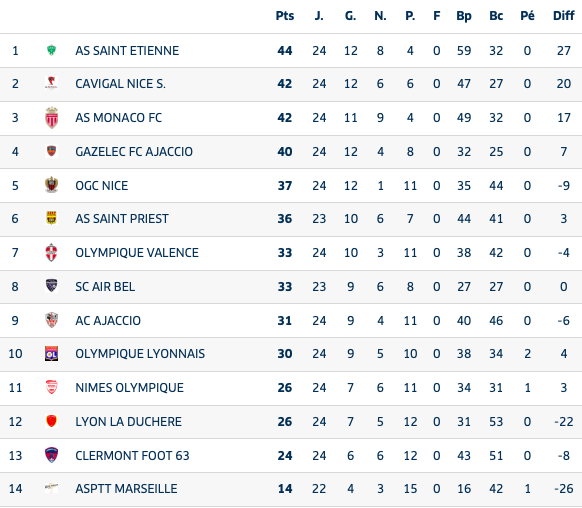Click the Pts column header
The width and height of the screenshot is (582, 508).
coord(285,16)
